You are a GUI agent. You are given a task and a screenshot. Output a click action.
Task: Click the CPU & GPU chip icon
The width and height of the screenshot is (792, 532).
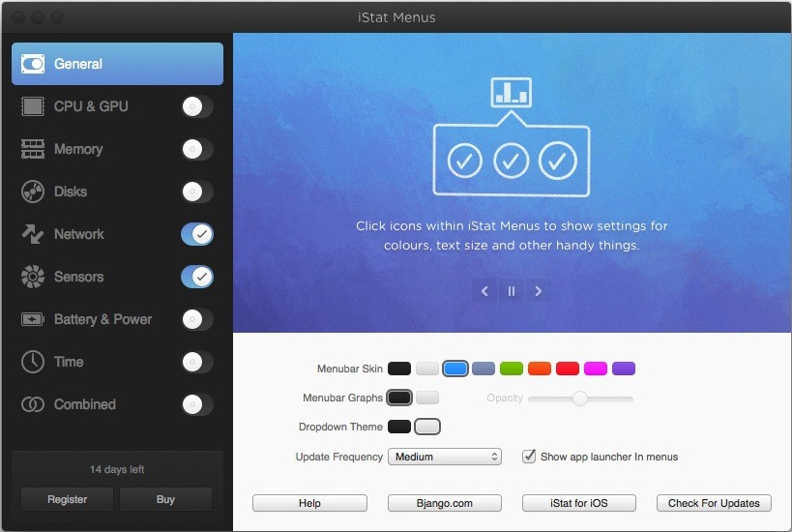click(x=33, y=106)
